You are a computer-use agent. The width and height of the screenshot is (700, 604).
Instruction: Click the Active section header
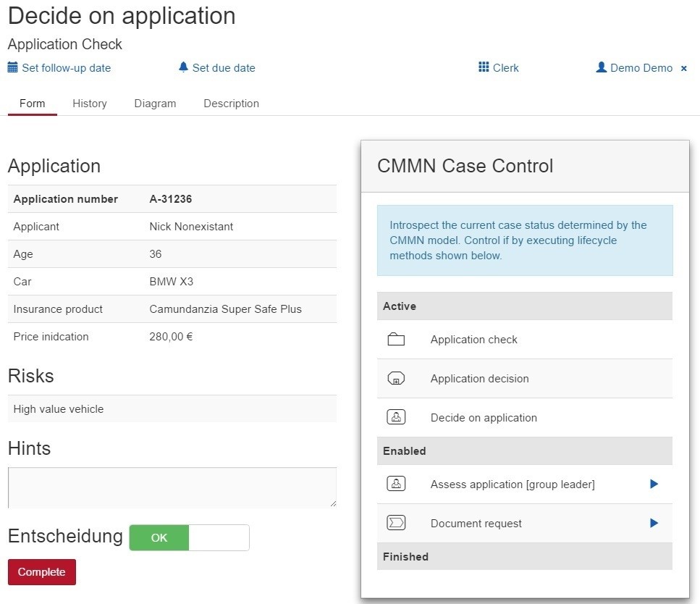point(525,306)
